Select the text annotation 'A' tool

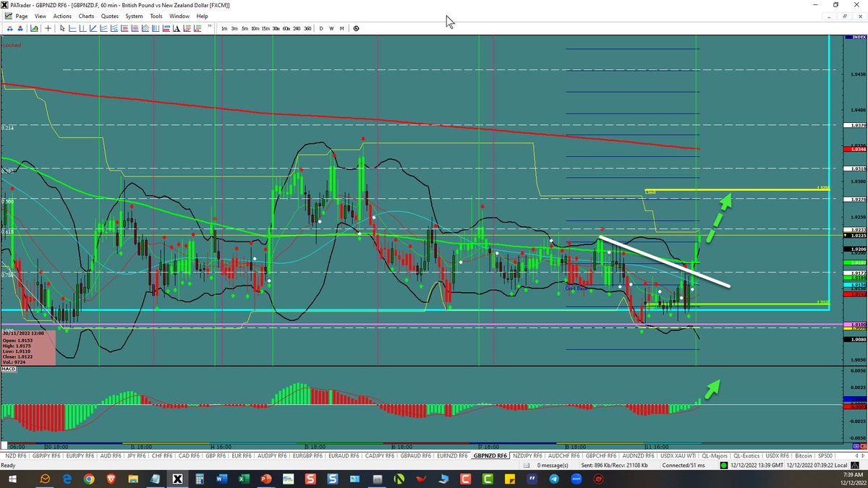click(x=176, y=28)
